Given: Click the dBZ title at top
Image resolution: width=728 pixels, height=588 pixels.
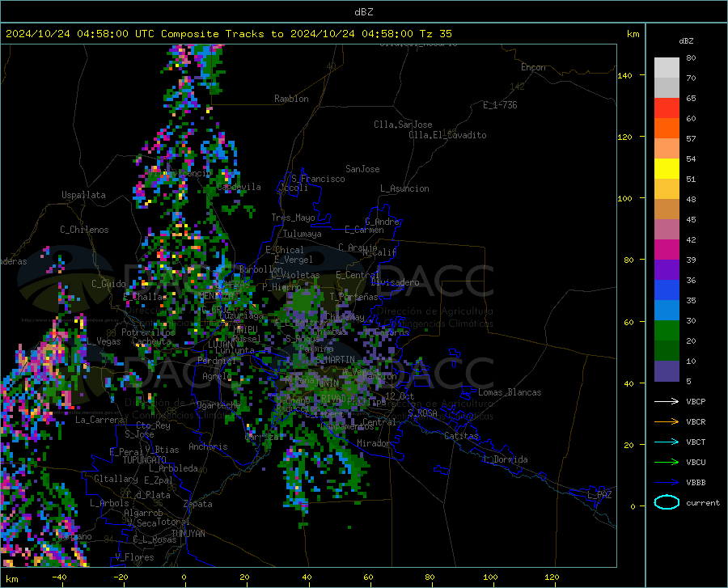Looking at the screenshot, I should point(363,12).
